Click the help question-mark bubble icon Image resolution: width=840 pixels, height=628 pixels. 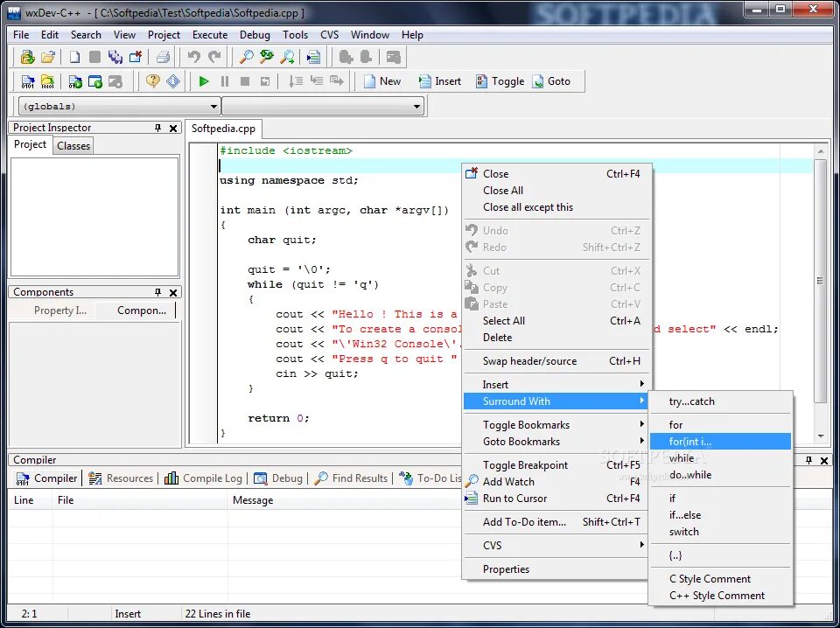152,81
